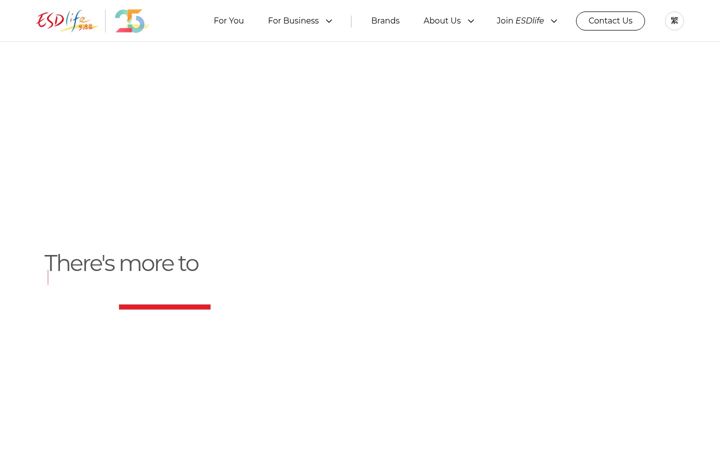Expand the Join ESDlife dropdown chevron
This screenshot has width=720, height=450.
[x=554, y=21]
